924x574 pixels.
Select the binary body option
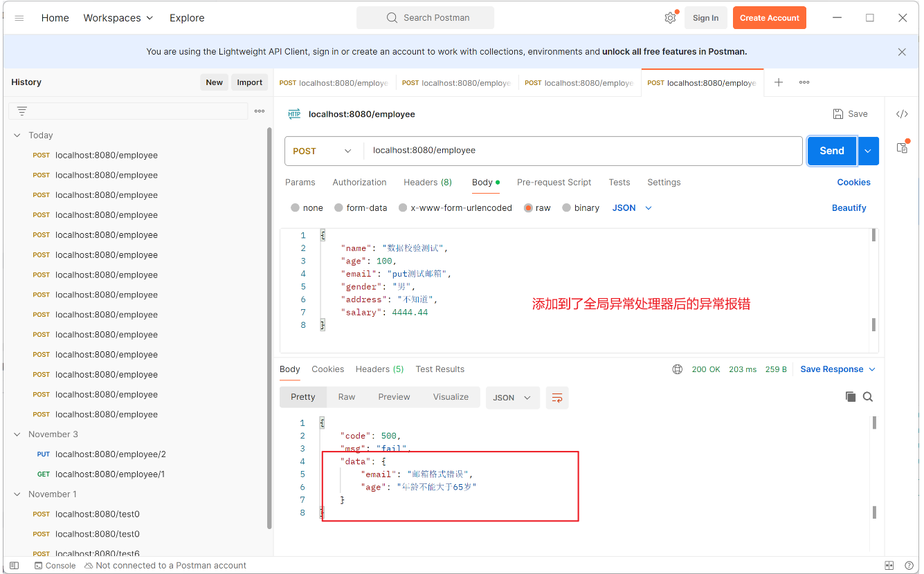(x=581, y=208)
